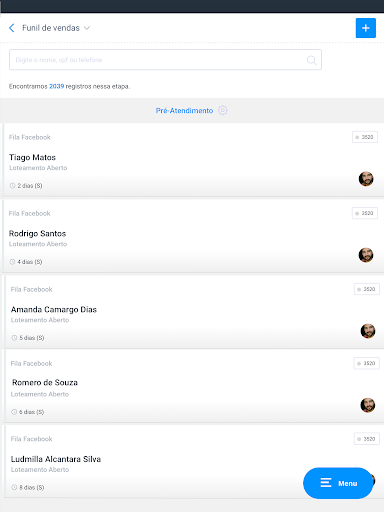
Task: Click the 6 dias clock icon on Romero card
Action: pos(14,412)
